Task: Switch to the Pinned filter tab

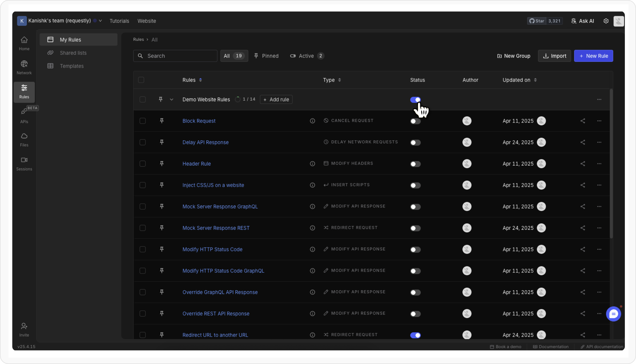Action: tap(266, 56)
